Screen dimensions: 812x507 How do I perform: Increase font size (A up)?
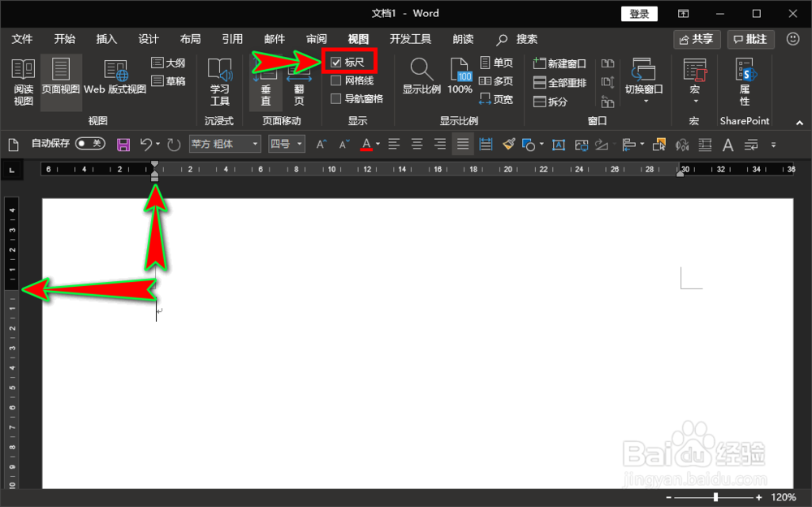point(322,145)
